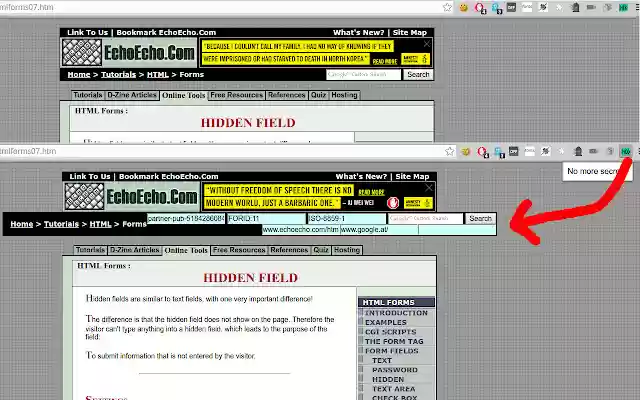Bookmark page using star in lower window

point(449,151)
